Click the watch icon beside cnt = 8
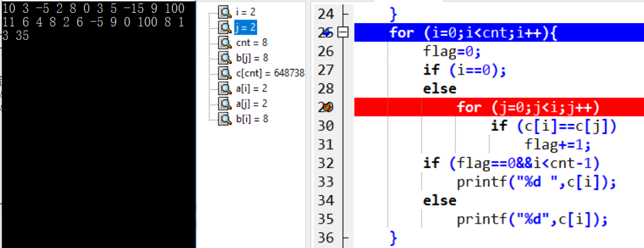 click(x=225, y=43)
